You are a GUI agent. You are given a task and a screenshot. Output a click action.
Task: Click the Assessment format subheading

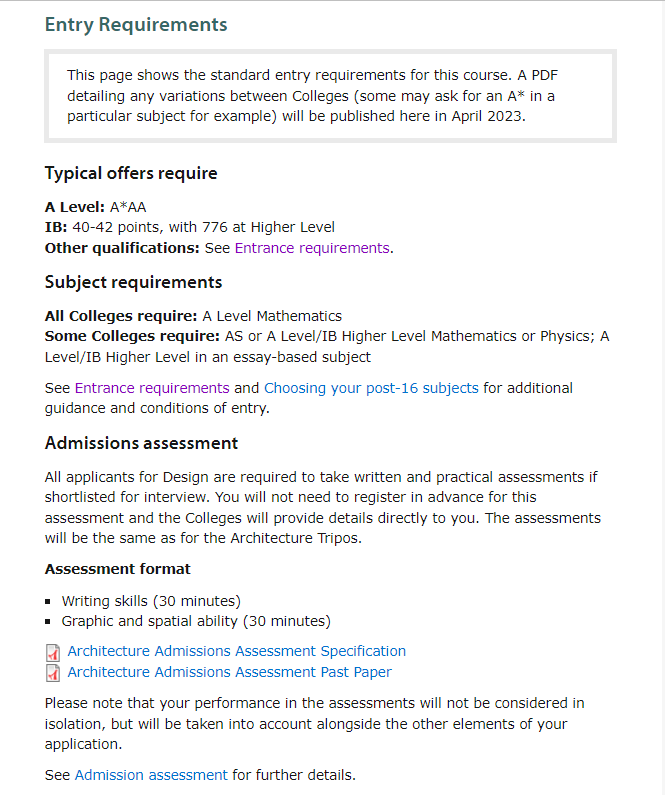pyautogui.click(x=118, y=569)
